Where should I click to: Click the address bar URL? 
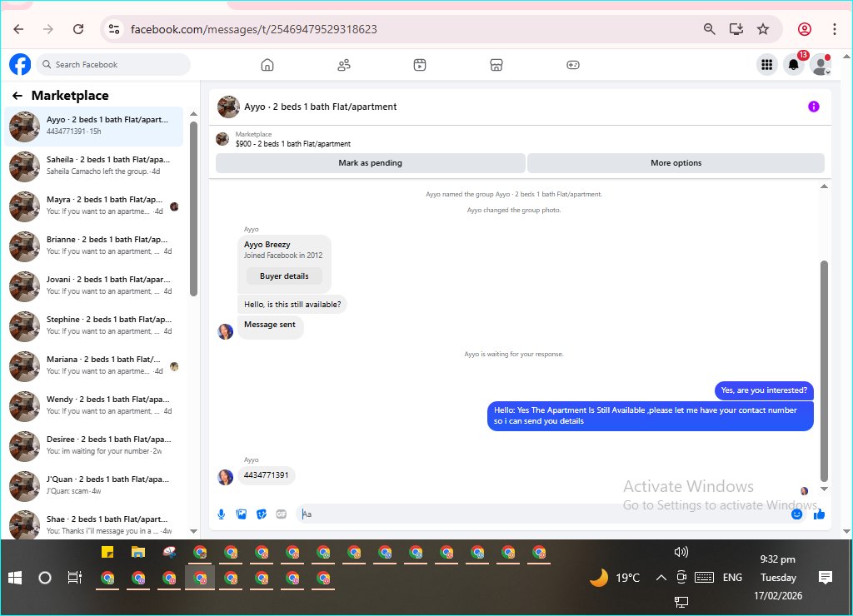click(x=253, y=29)
